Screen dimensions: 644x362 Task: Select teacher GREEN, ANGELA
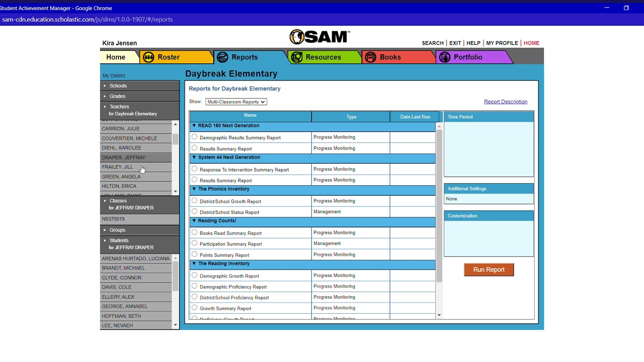(x=136, y=177)
